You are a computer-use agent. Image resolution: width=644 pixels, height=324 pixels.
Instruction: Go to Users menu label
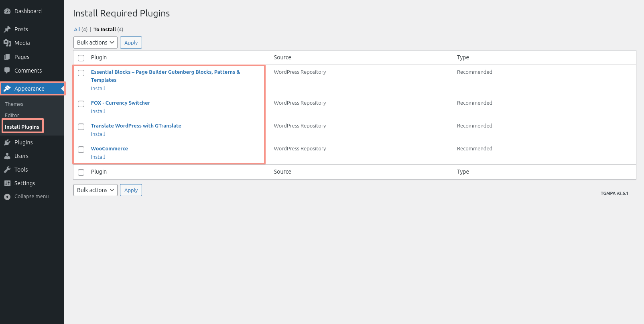click(21, 156)
